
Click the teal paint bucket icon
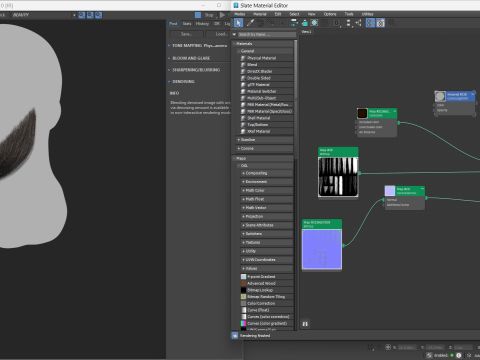point(304,23)
